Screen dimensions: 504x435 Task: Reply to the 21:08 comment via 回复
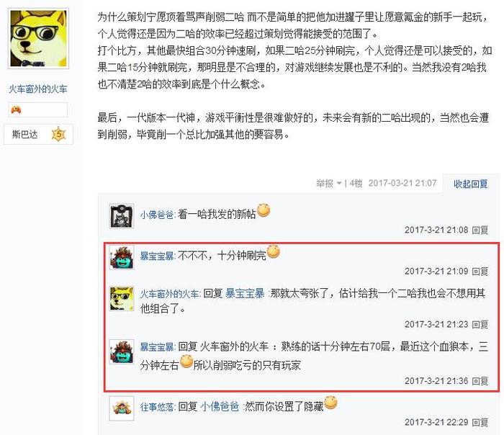click(480, 230)
